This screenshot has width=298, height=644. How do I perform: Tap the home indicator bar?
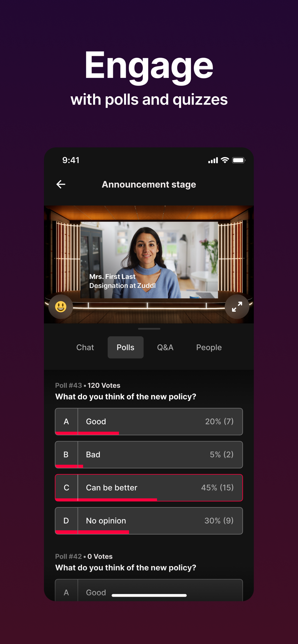(x=149, y=595)
